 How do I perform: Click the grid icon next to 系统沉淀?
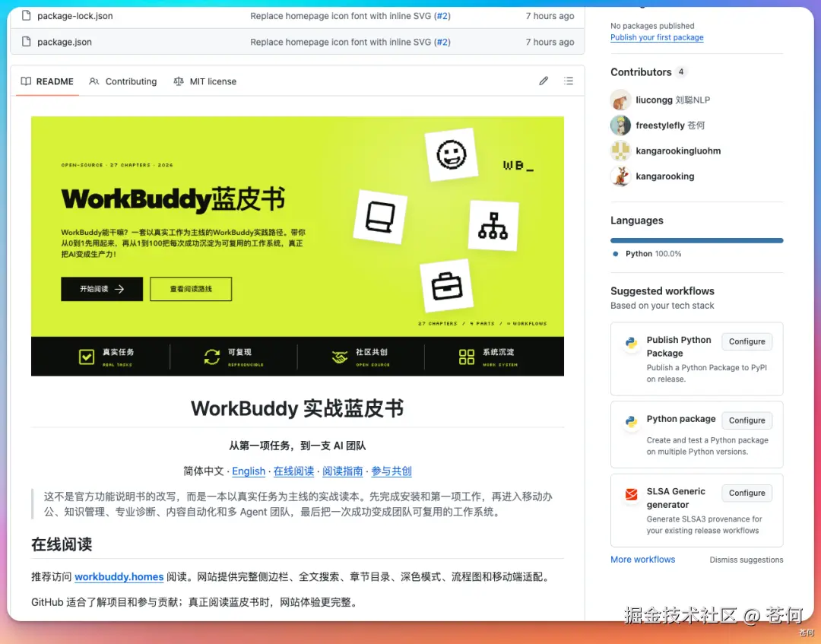click(467, 357)
